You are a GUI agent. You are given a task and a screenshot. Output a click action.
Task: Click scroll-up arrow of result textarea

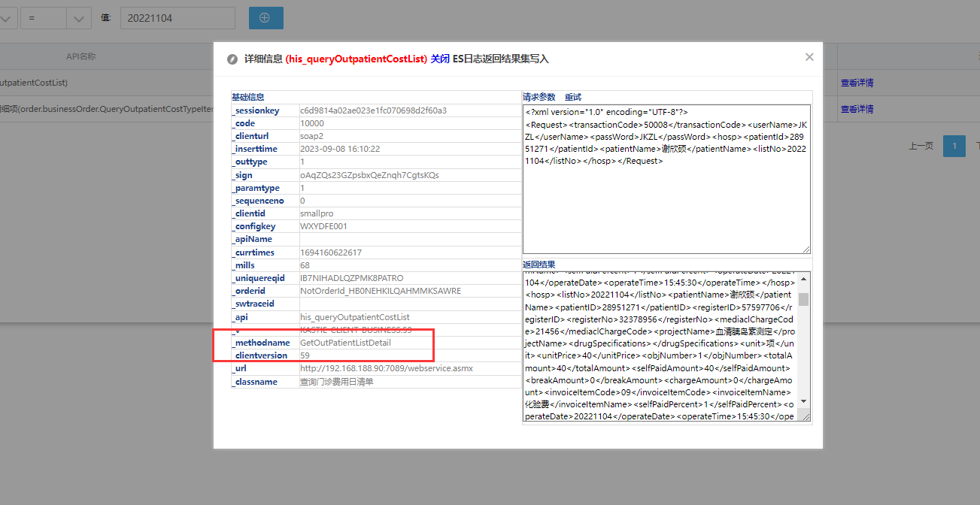point(804,277)
